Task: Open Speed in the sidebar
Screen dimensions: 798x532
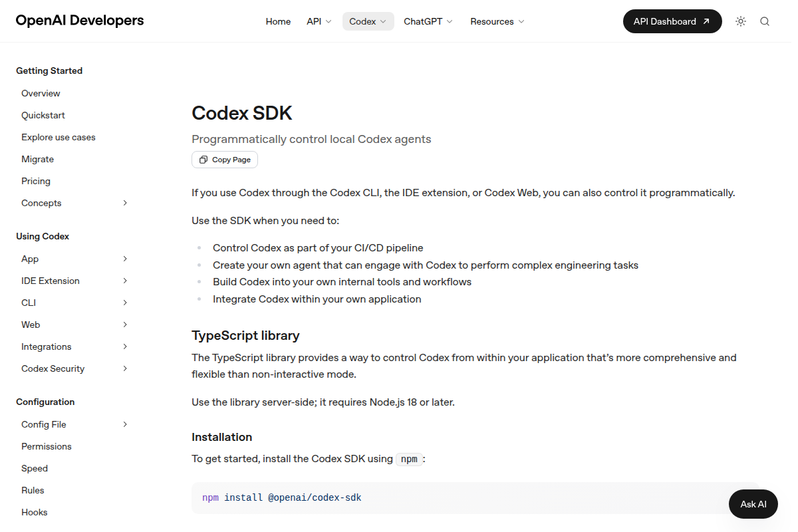Action: pyautogui.click(x=35, y=468)
